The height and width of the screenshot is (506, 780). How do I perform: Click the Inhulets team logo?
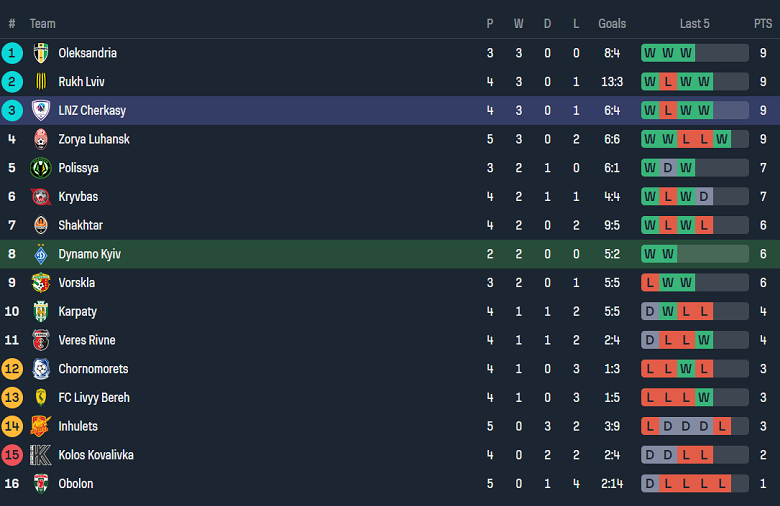[x=41, y=426]
